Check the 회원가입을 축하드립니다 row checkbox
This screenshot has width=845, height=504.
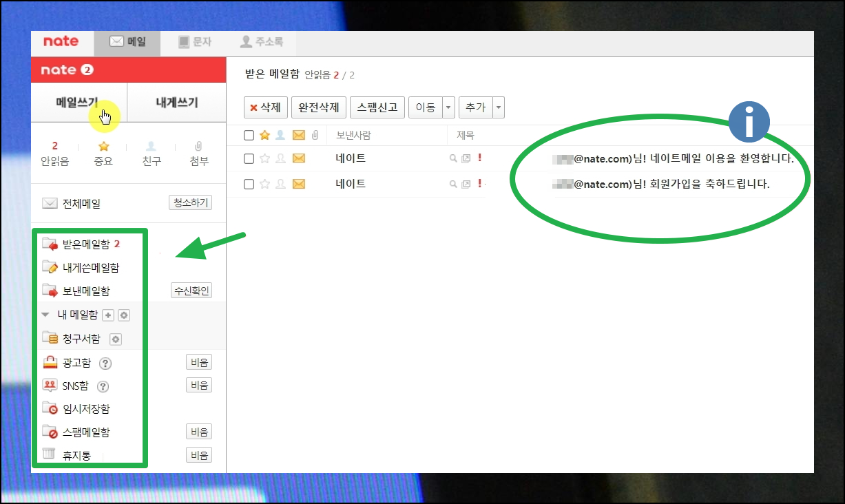pos(249,184)
